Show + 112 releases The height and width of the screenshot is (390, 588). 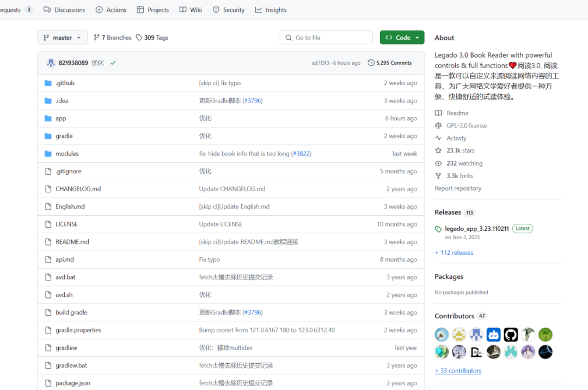(454, 252)
